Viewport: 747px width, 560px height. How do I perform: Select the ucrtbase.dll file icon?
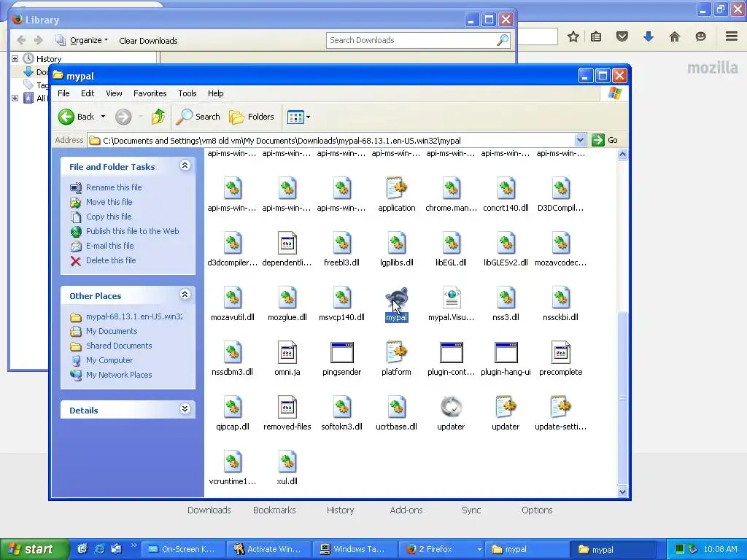[396, 407]
